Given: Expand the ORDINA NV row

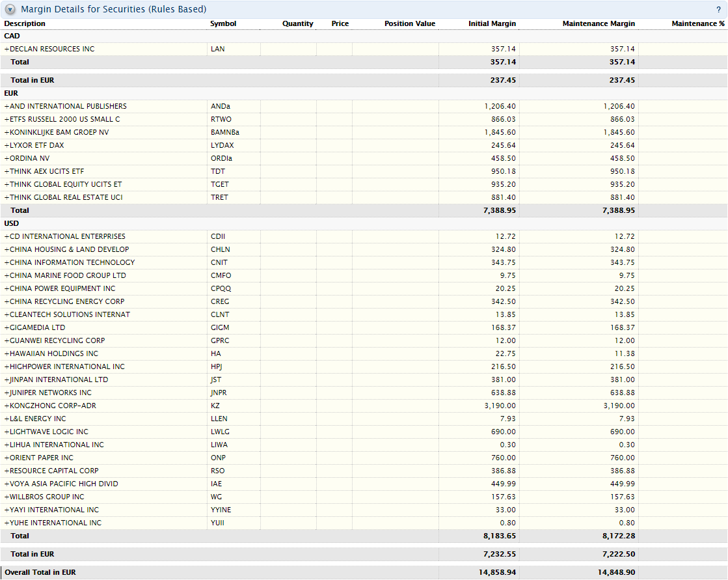Looking at the screenshot, I should coord(7,158).
